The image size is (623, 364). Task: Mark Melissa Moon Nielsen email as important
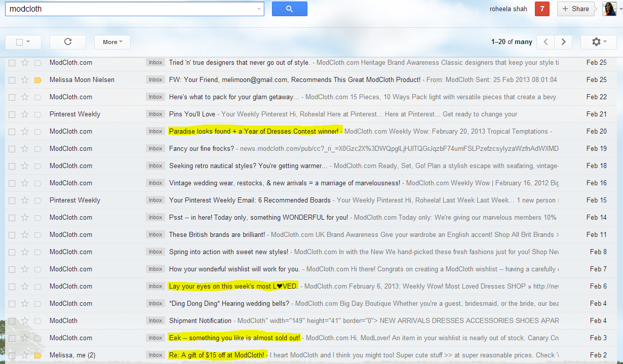(37, 79)
